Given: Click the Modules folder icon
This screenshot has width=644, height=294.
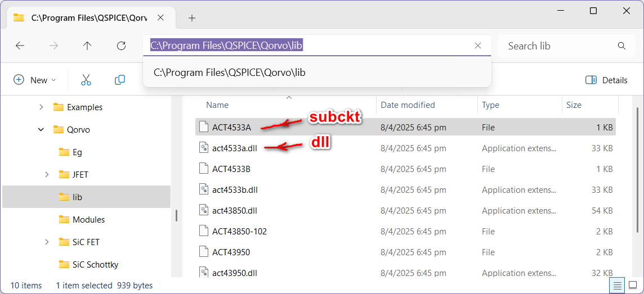Looking at the screenshot, I should coord(64,219).
